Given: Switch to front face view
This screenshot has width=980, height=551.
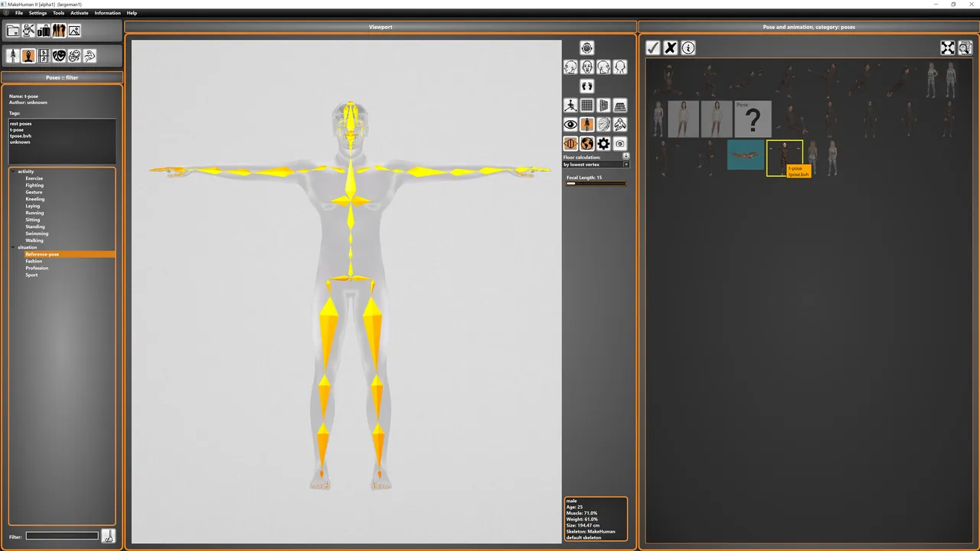Looking at the screenshot, I should 586,67.
